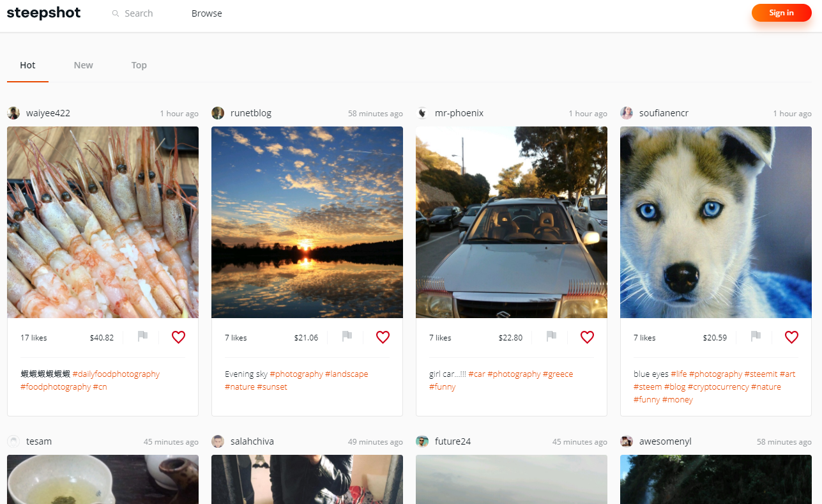Image resolution: width=822 pixels, height=504 pixels.
Task: Click the #steemit hashtag
Action: point(761,374)
